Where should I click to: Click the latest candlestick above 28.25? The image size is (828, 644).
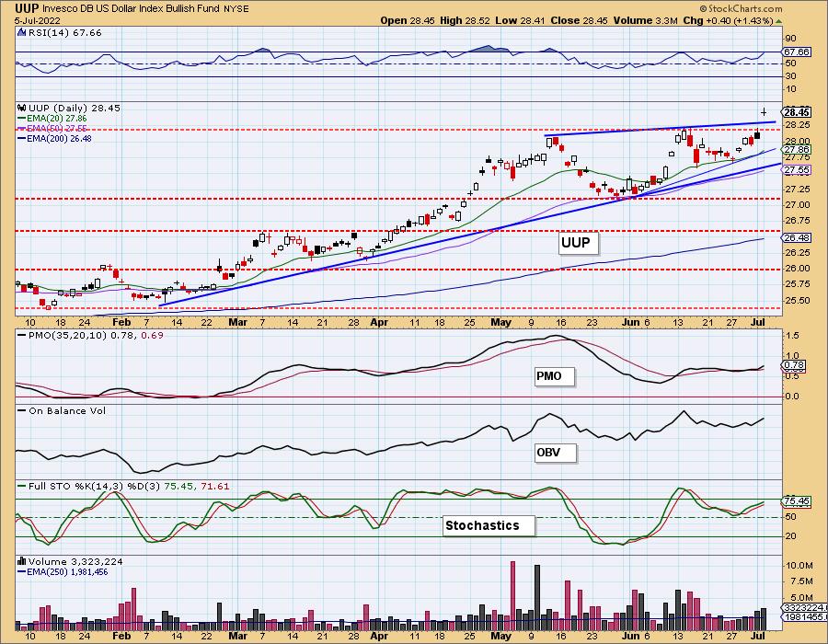[764, 112]
